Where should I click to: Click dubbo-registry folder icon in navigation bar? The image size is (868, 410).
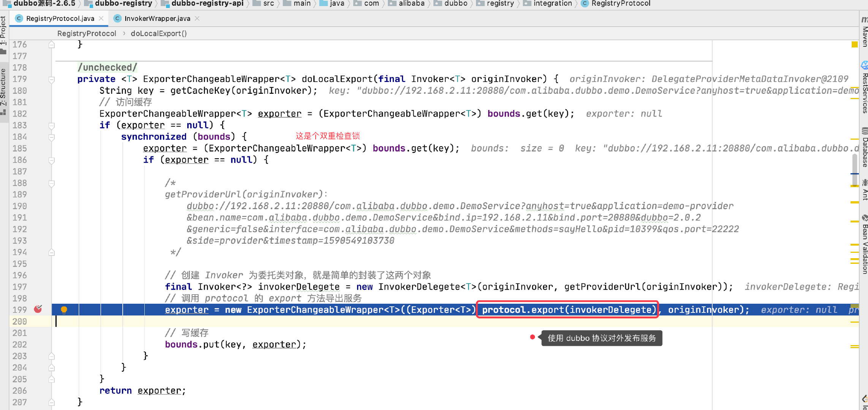[88, 4]
